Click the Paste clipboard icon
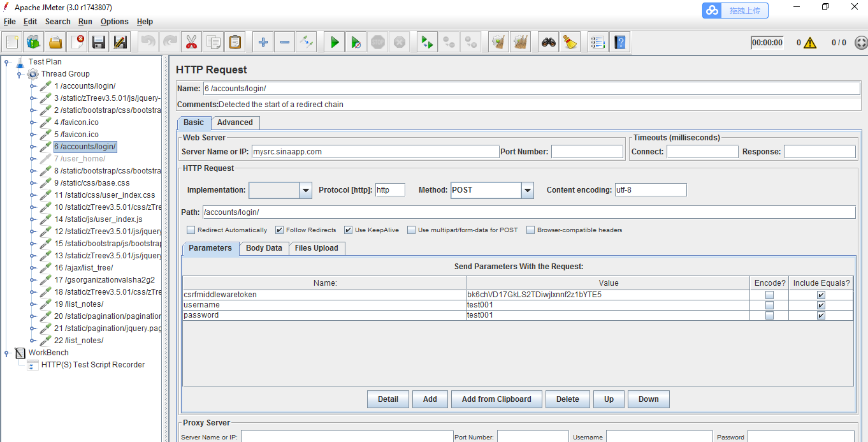 (x=235, y=43)
